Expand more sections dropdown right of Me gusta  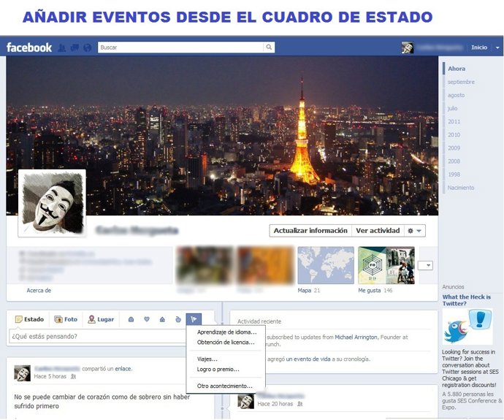[x=425, y=265]
